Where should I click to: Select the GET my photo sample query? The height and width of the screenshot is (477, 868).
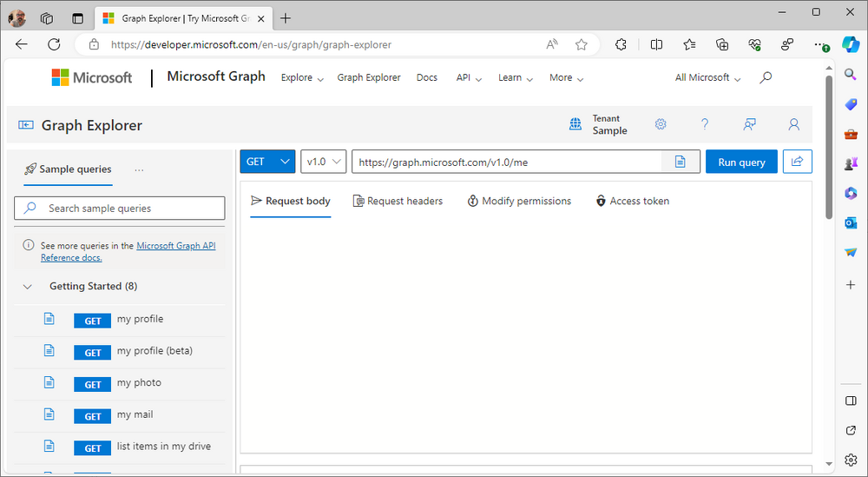tap(120, 383)
